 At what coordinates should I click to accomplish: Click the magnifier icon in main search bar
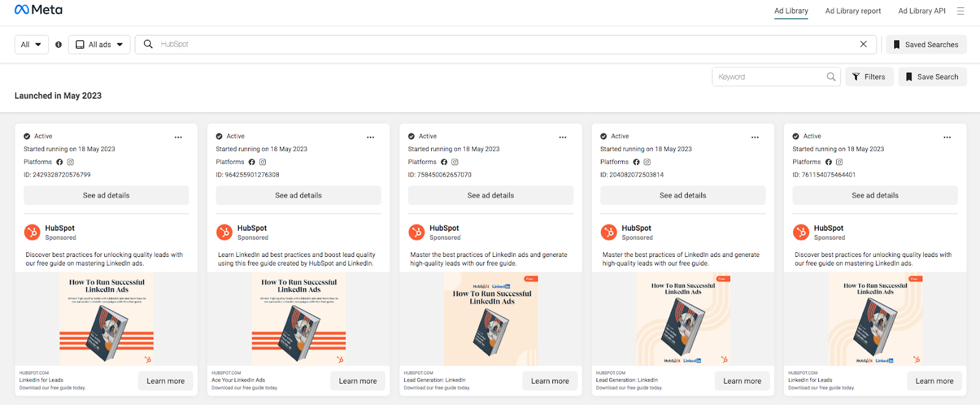point(148,44)
